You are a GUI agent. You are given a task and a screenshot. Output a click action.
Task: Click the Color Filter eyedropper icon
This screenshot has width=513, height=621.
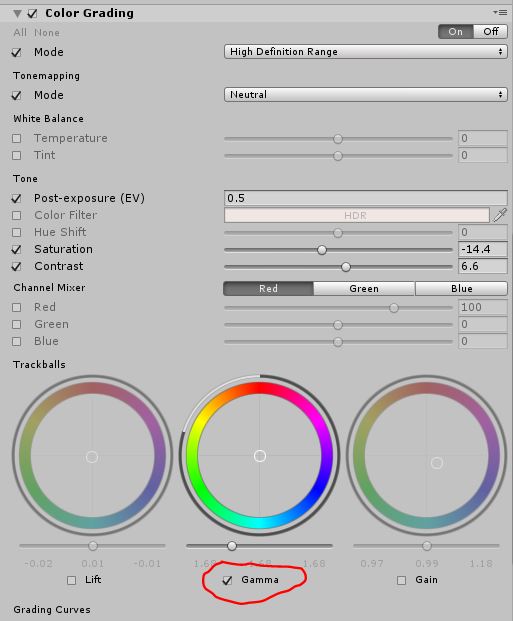[x=500, y=215]
